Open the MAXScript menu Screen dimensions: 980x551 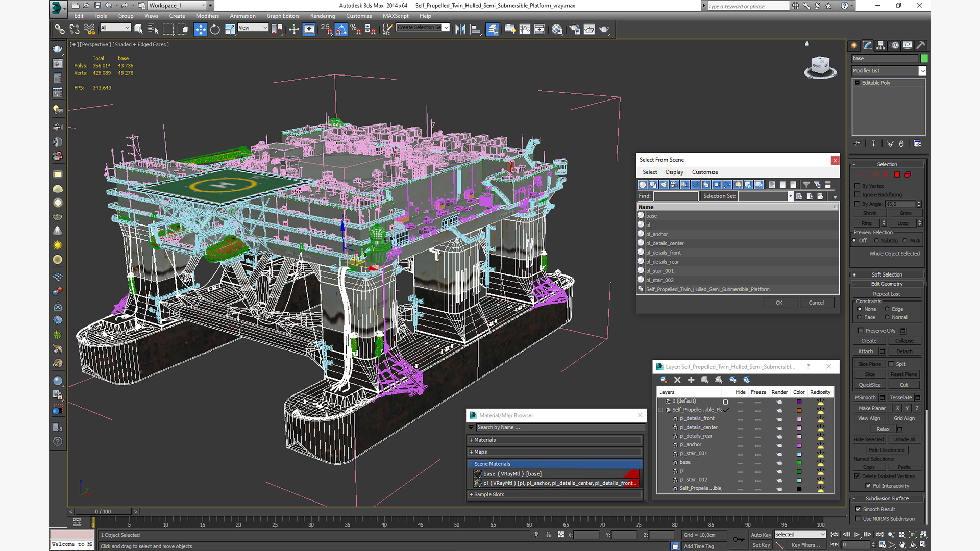pyautogui.click(x=396, y=16)
